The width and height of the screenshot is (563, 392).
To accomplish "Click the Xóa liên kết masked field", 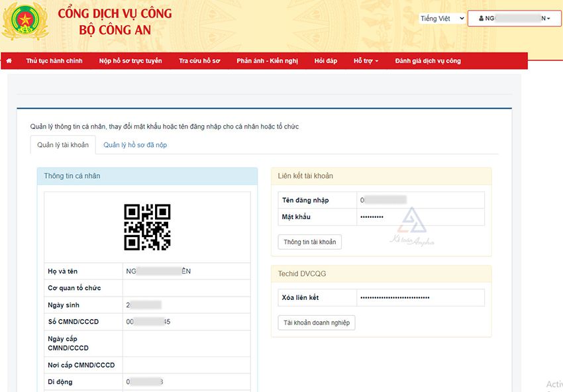I will point(420,297).
